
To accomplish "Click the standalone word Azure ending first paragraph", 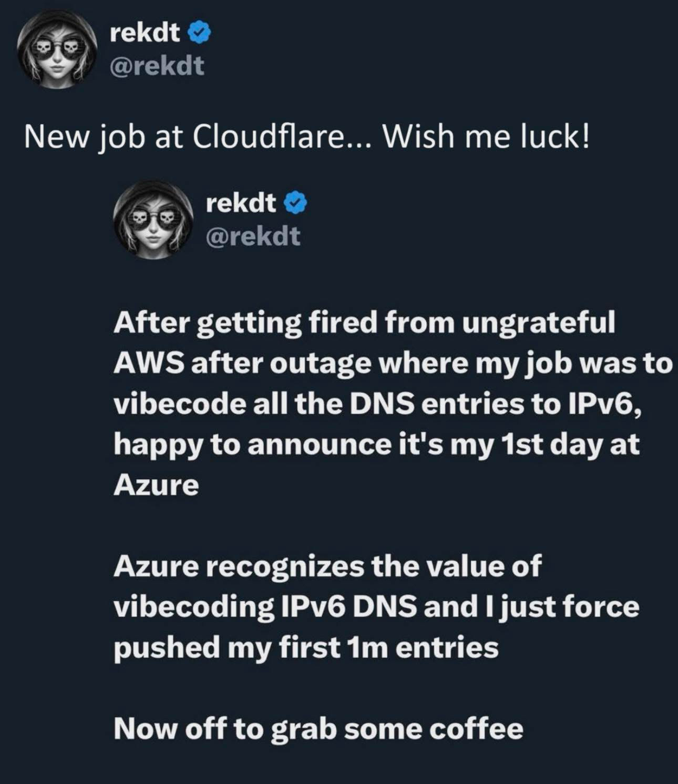I will click(156, 485).
